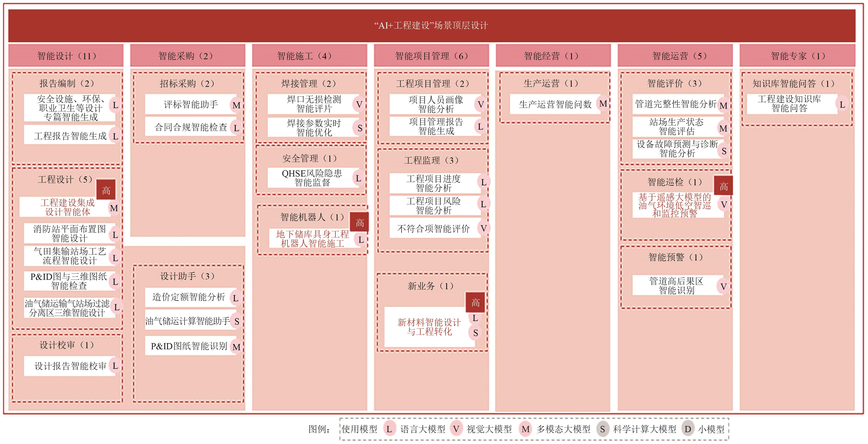Click the 高 badge on 新业务
868x444 pixels.
[x=475, y=302]
